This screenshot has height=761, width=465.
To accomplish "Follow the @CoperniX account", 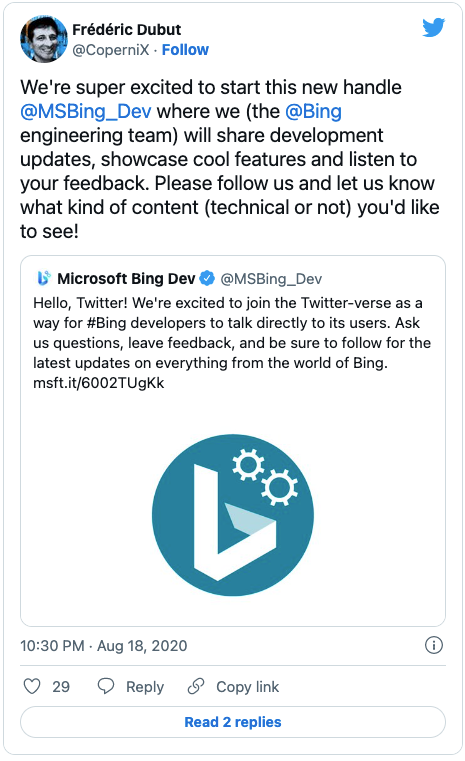I will click(185, 50).
